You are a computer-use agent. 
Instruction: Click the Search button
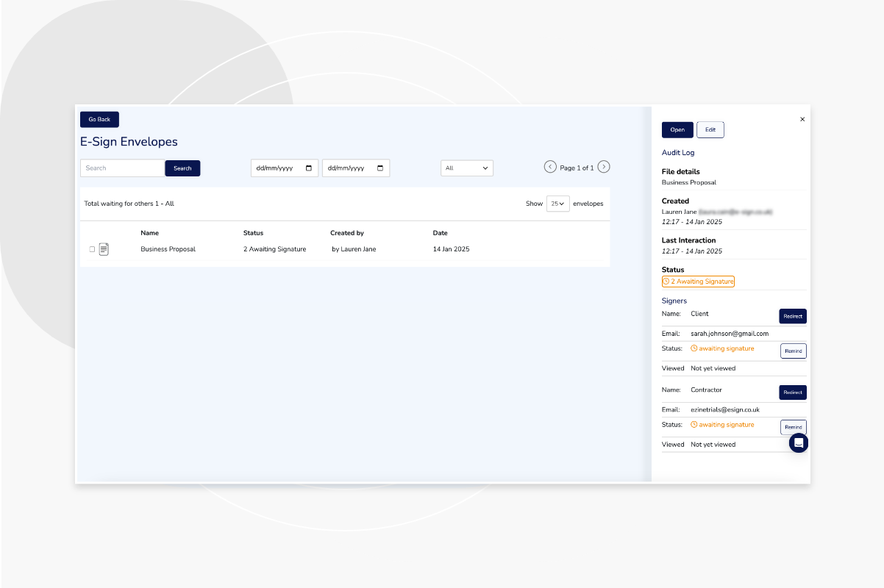tap(182, 168)
